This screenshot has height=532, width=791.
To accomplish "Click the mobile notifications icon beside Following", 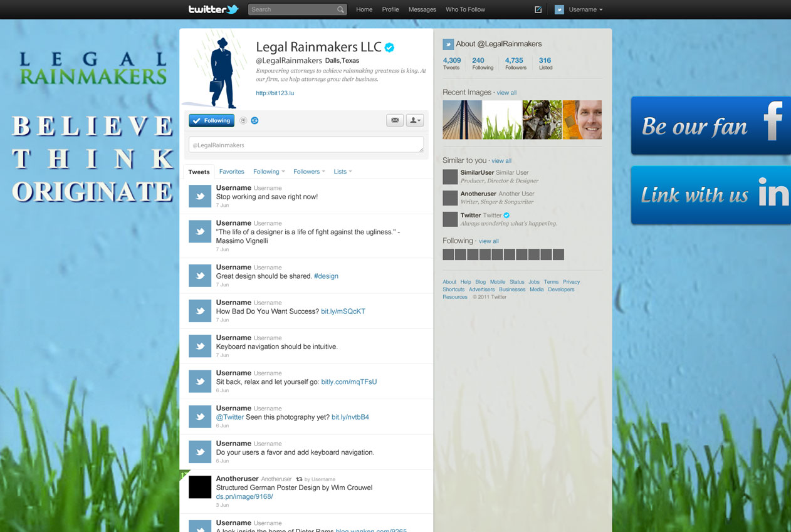I will coord(243,120).
